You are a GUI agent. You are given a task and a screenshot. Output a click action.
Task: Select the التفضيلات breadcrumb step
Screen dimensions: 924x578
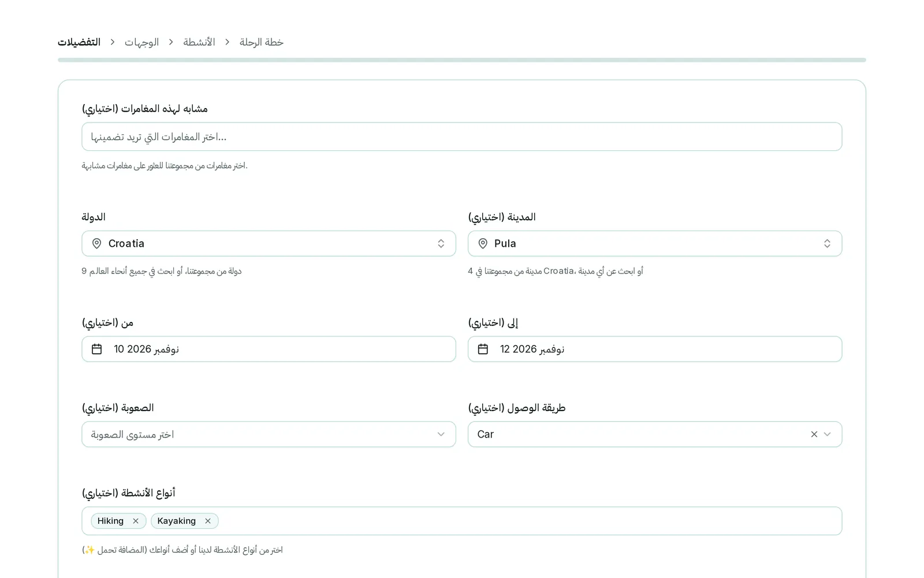(x=79, y=42)
